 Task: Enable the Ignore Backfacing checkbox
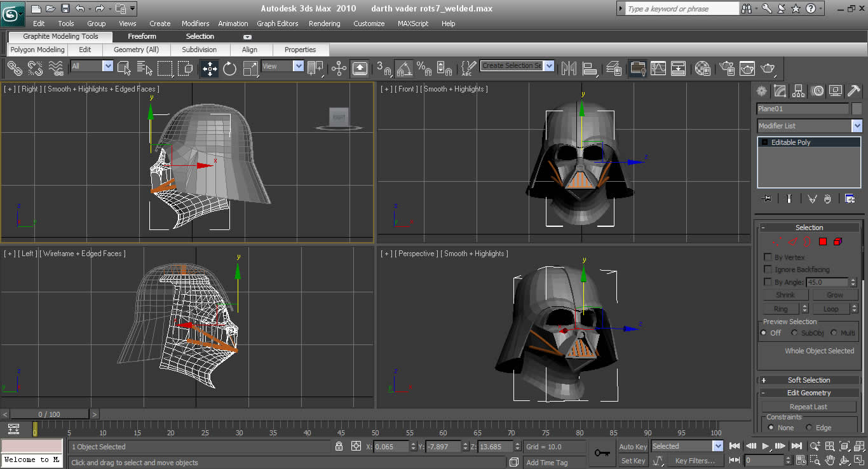(768, 269)
